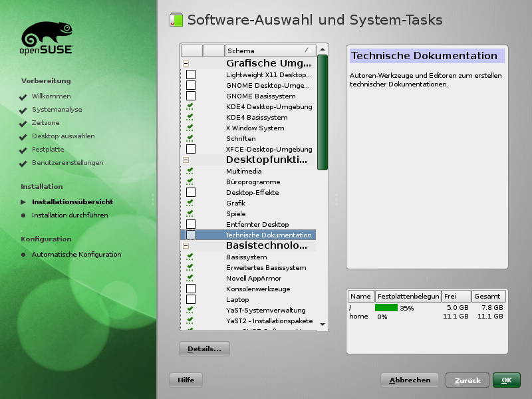Click the Festplattenbelegung column header
Image resolution: width=532 pixels, height=399 pixels.
408,296
